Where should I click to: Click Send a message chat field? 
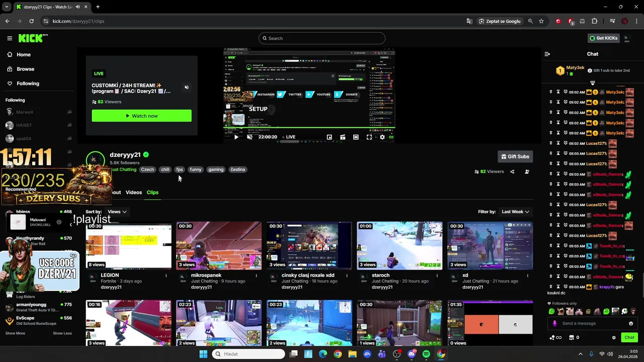(592, 323)
